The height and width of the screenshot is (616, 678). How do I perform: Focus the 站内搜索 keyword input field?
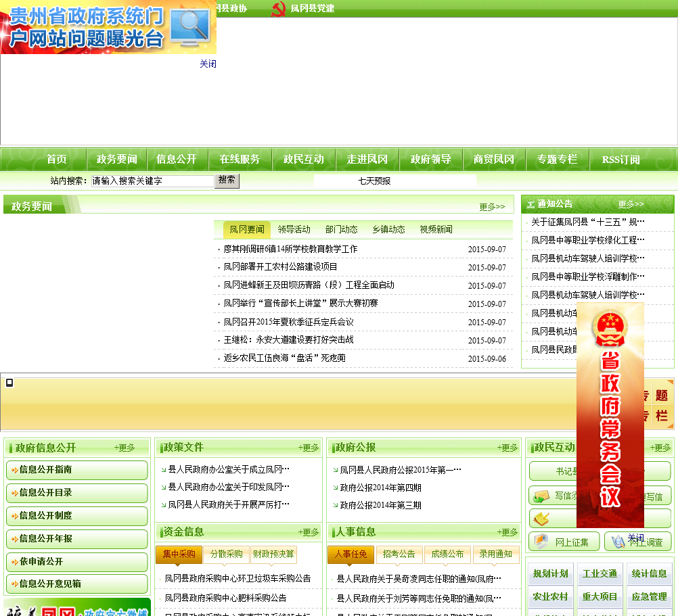pyautogui.click(x=153, y=181)
